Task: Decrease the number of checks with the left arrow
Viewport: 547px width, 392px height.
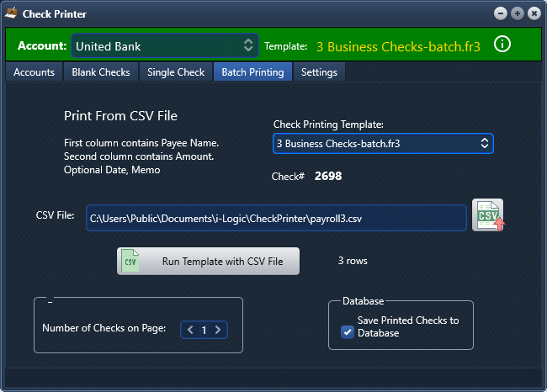Action: [190, 330]
